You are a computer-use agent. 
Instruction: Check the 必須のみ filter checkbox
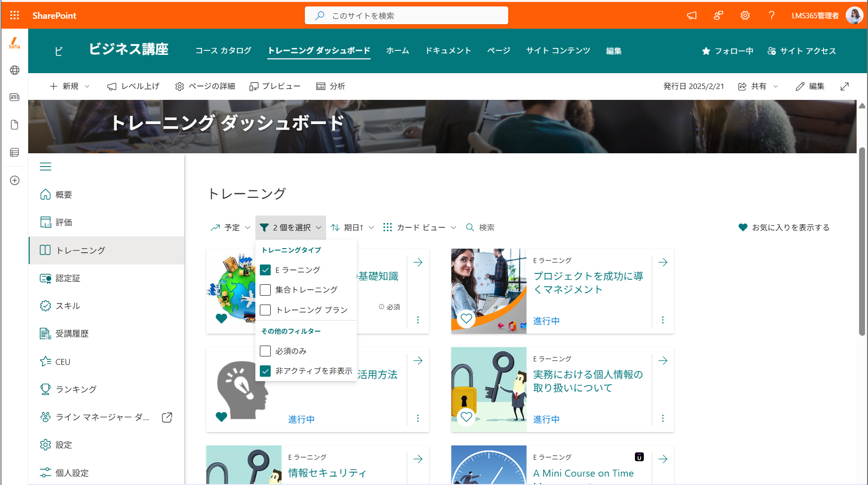pos(265,351)
